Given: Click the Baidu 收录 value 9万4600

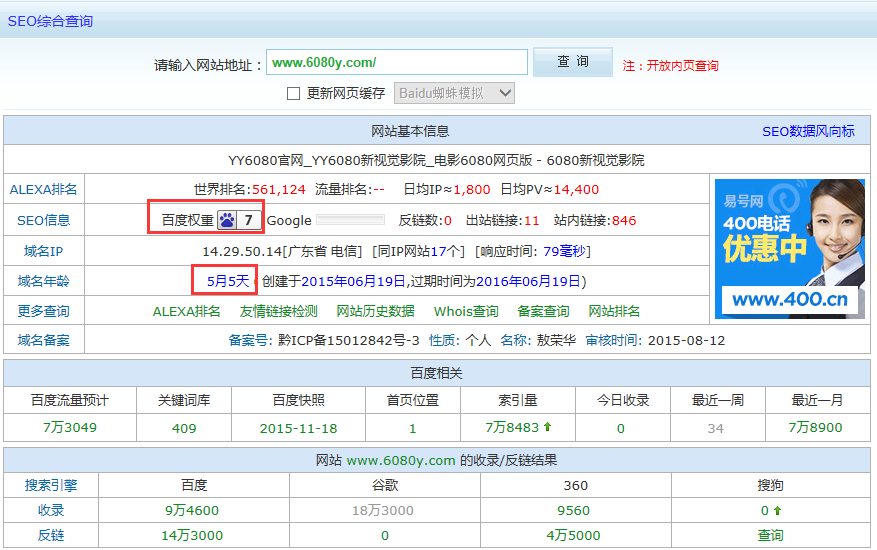Looking at the screenshot, I should (192, 510).
